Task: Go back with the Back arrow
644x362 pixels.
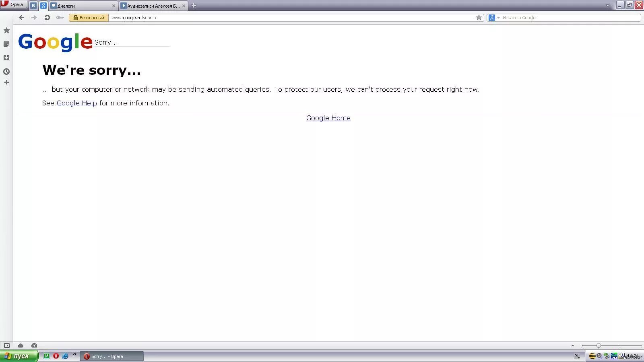Action: [x=21, y=17]
